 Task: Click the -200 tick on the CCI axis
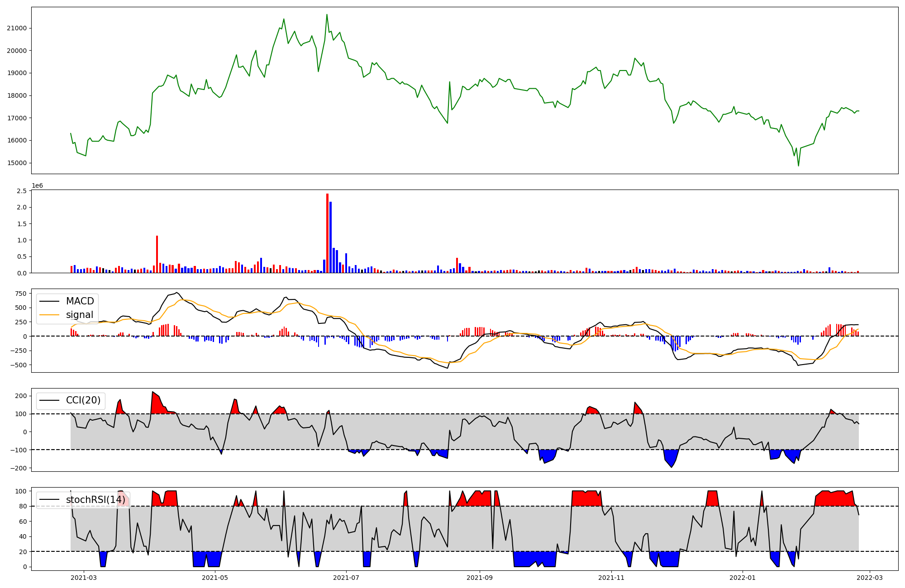point(18,468)
